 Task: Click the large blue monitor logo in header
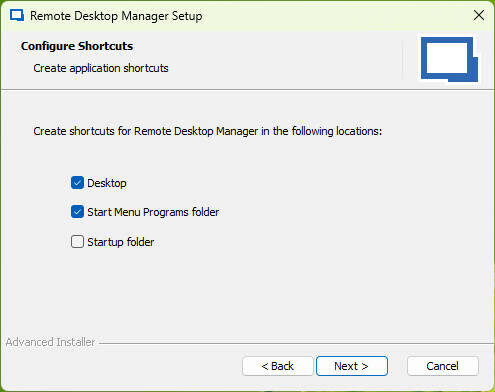click(x=449, y=59)
